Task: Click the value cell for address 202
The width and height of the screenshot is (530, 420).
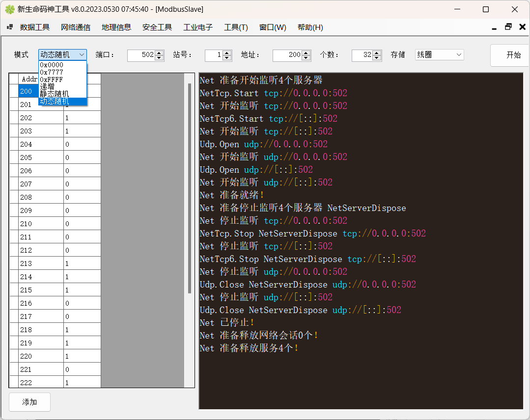Action: (82, 118)
